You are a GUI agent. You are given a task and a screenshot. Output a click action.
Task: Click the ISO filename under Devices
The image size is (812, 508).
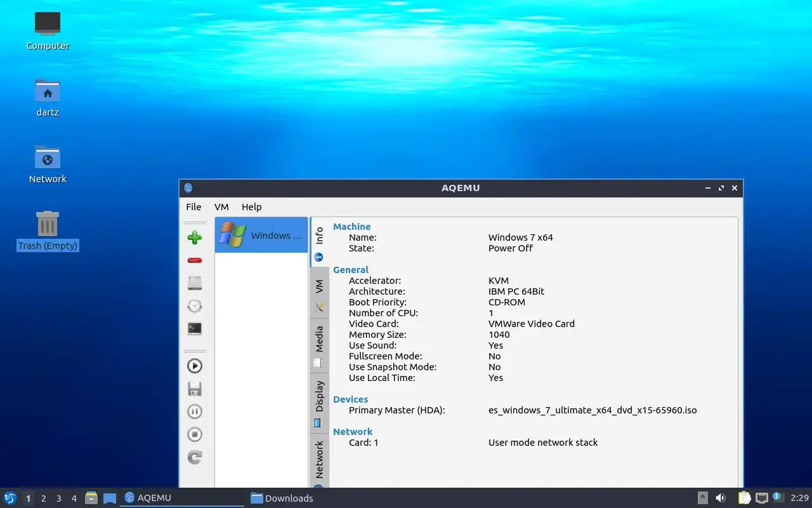click(593, 410)
